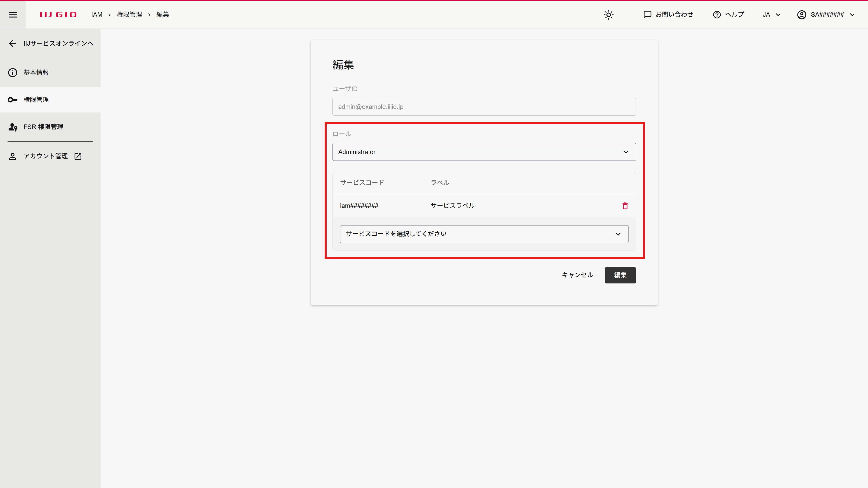
Task: Click the 権限管理 breadcrumb
Action: (129, 14)
